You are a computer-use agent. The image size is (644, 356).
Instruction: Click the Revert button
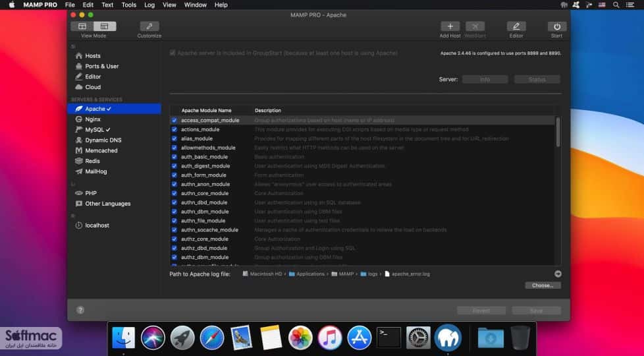(x=481, y=311)
